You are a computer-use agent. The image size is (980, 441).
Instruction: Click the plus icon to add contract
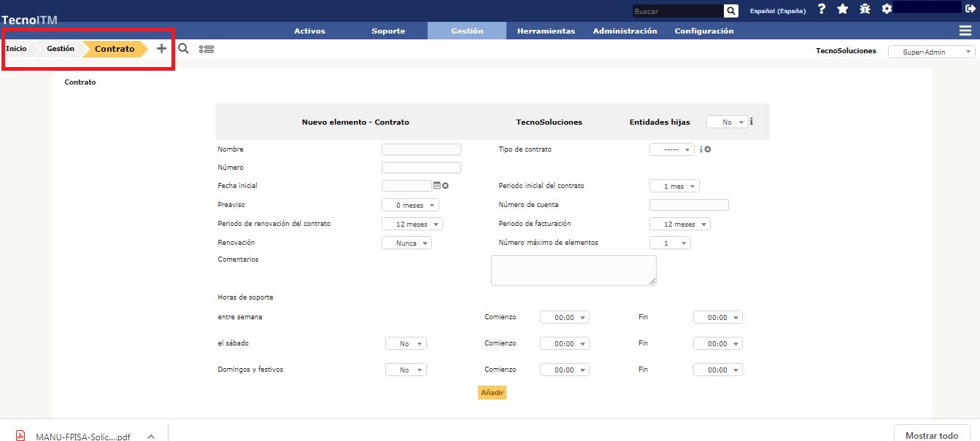tap(162, 49)
